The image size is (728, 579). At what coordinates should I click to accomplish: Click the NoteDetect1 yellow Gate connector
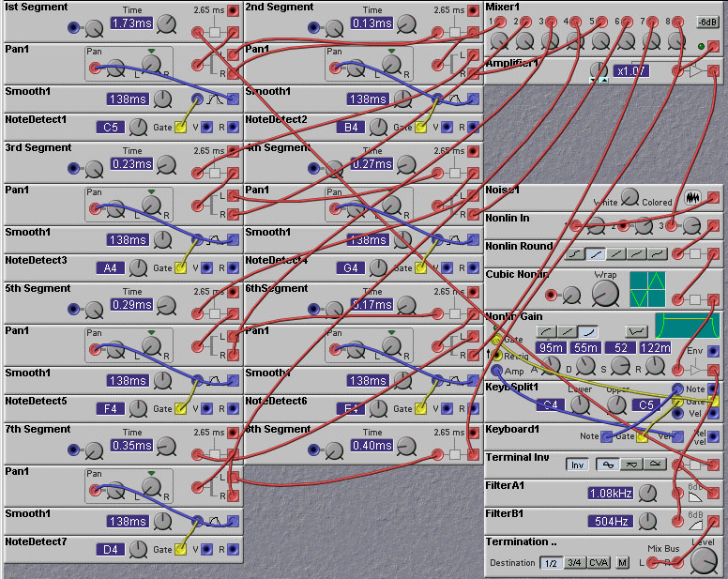click(x=181, y=127)
